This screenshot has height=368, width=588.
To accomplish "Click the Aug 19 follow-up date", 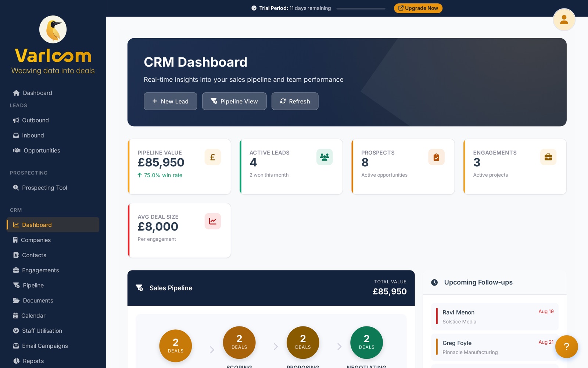I will (546, 311).
